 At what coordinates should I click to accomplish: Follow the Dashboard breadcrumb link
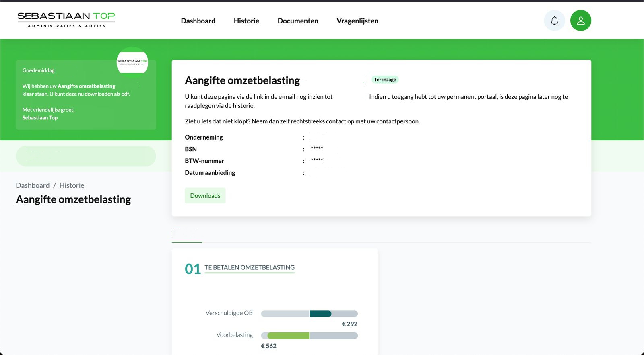(33, 185)
